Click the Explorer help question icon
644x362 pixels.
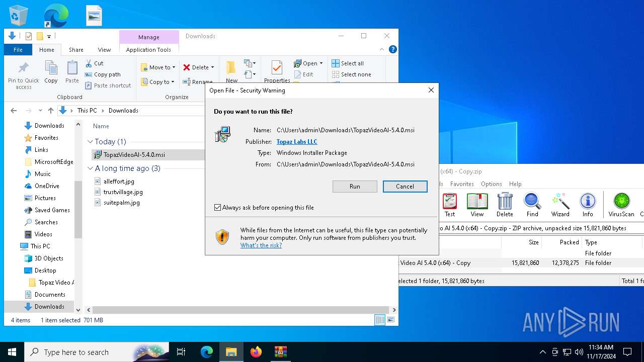(393, 49)
